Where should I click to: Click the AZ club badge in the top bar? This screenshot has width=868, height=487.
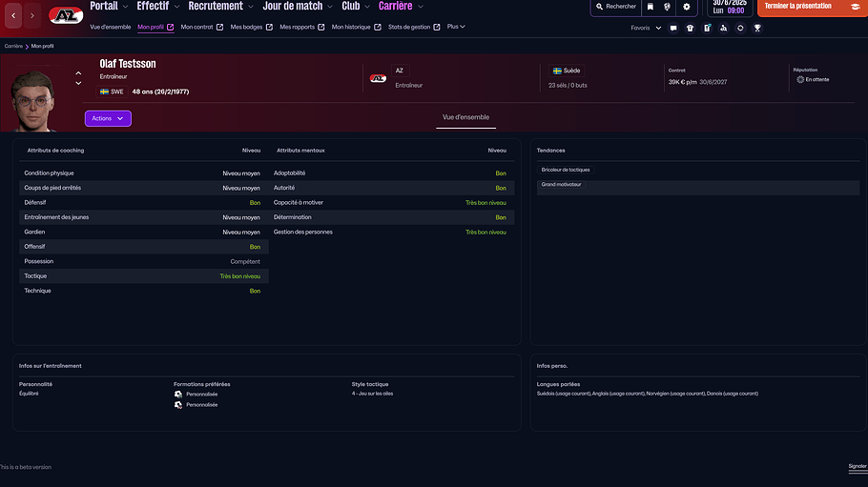[x=66, y=15]
